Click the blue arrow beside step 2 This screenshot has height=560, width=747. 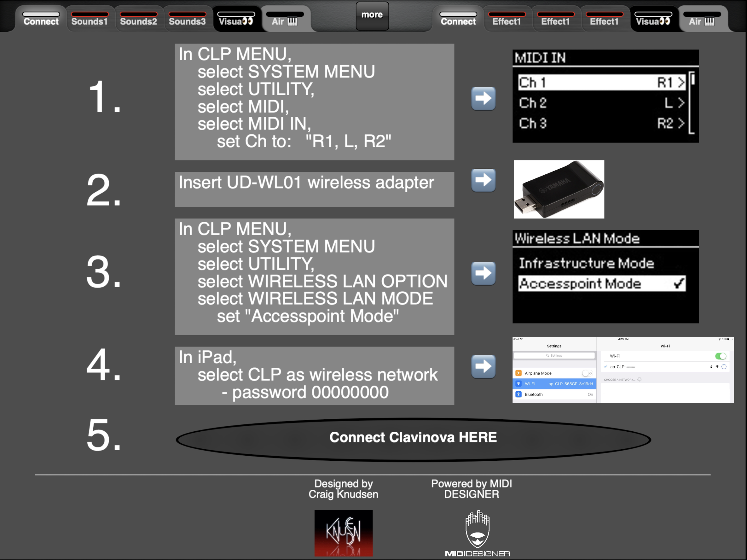[483, 180]
